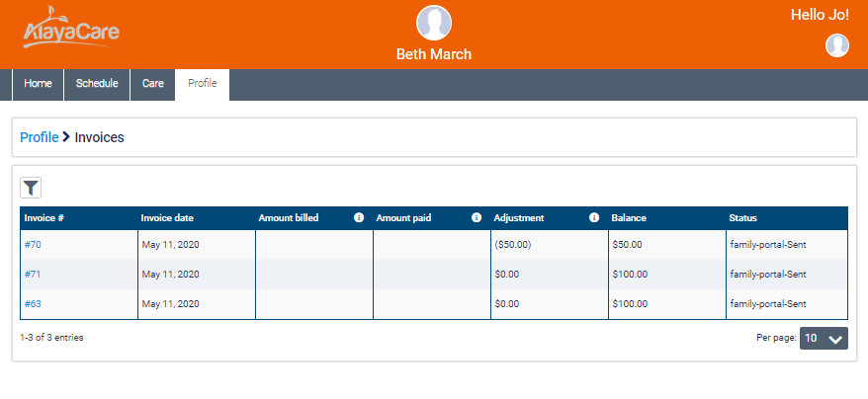Click the Invoices breadcrumb text
The height and width of the screenshot is (399, 868).
pyautogui.click(x=99, y=137)
